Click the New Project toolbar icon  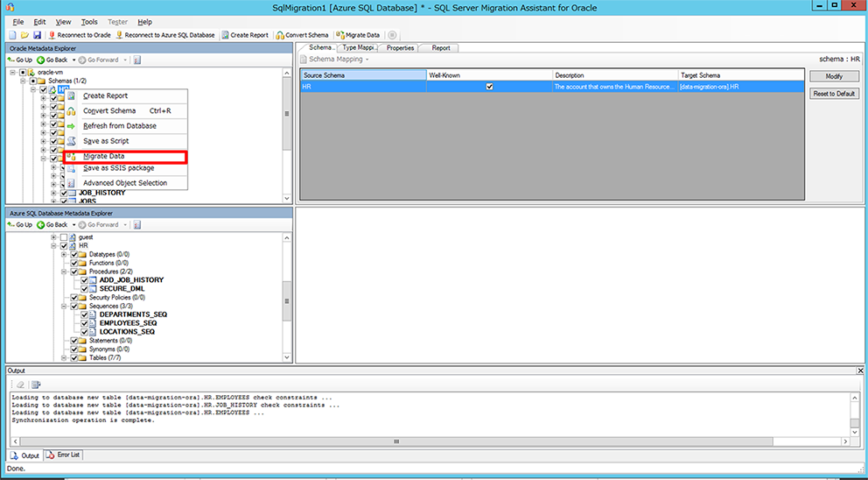coord(12,35)
